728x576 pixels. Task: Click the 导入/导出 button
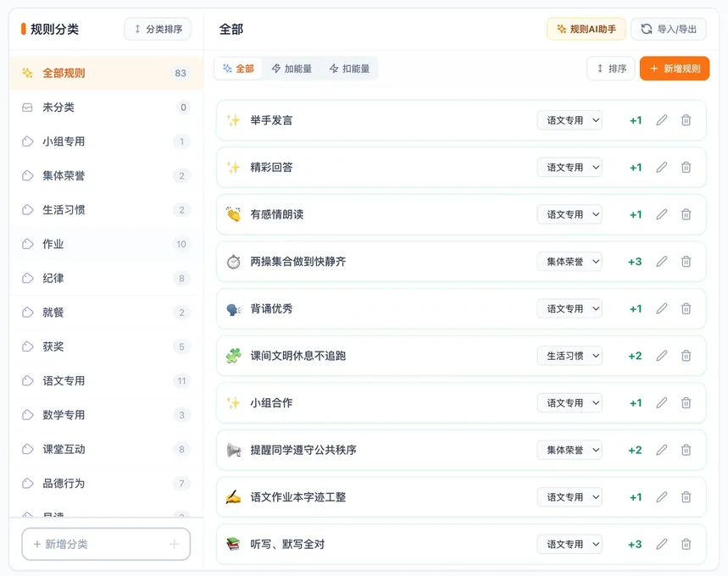(x=669, y=30)
